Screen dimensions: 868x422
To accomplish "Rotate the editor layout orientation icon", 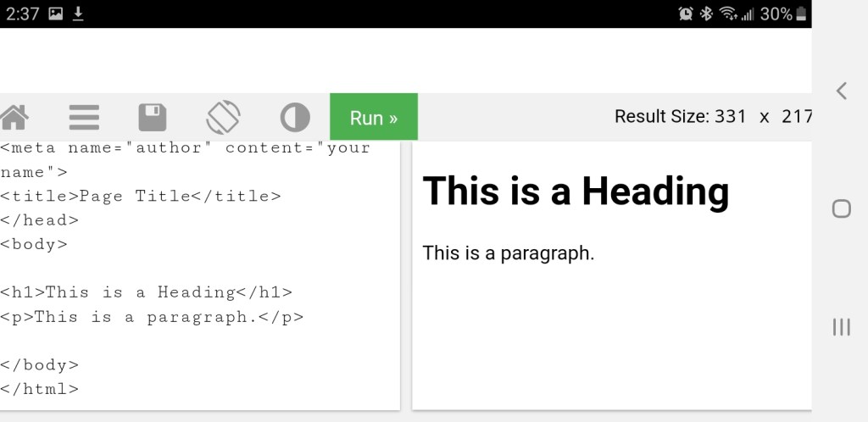I will pos(223,117).
